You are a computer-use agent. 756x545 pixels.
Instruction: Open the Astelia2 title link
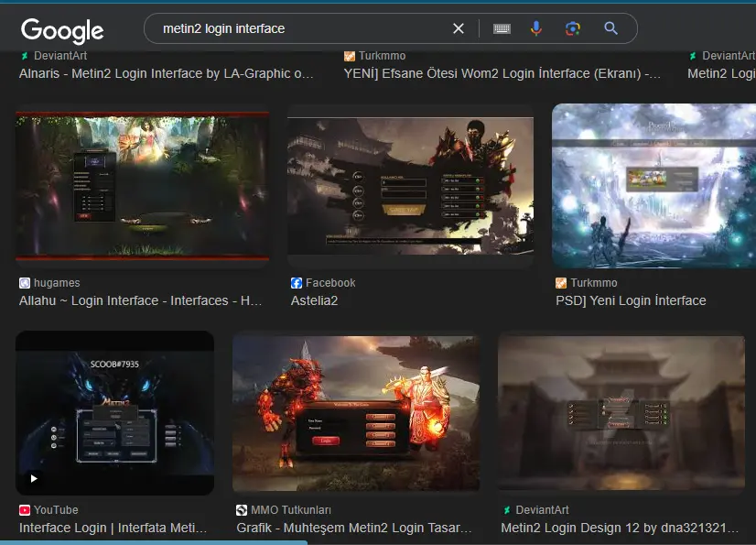(x=314, y=300)
